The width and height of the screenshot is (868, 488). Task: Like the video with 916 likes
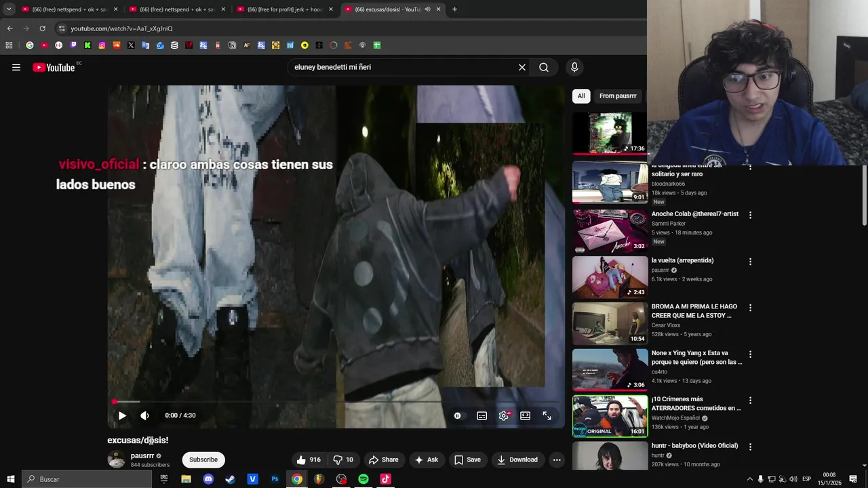point(309,460)
